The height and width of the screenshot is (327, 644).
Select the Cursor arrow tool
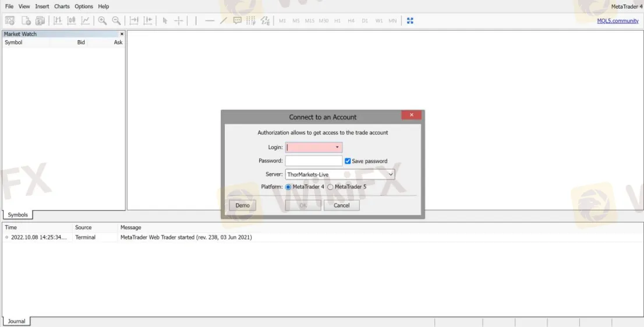point(165,20)
